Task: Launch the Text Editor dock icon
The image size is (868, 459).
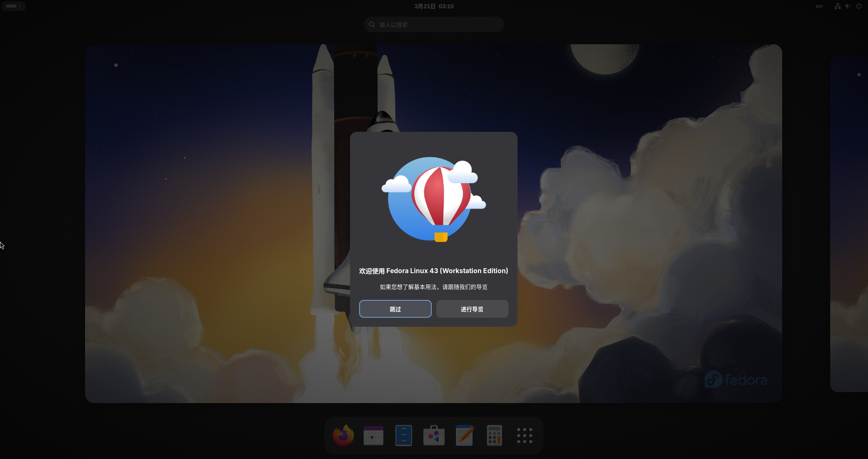Action: click(464, 435)
